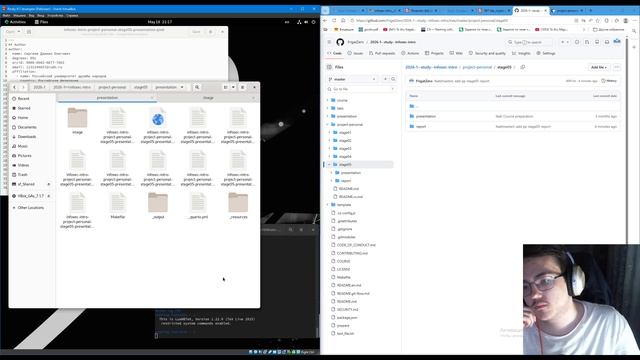The width and height of the screenshot is (640, 360).
Task: Open the more options ellipsis beside Add file
Action: 617,67
